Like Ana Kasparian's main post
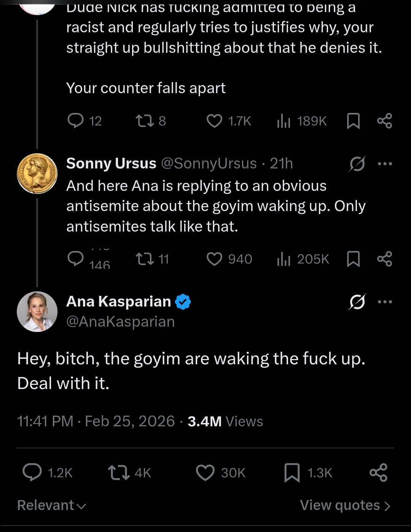The width and height of the screenshot is (411, 532). coord(205,473)
